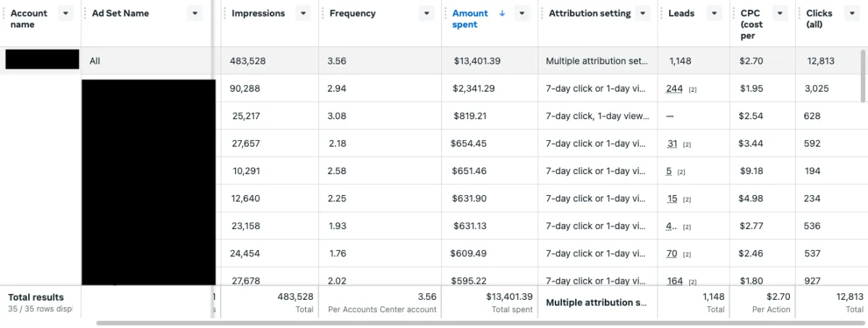Sort by the Impressions column header
Viewport: 868px width, 328px height.
pyautogui.click(x=258, y=14)
